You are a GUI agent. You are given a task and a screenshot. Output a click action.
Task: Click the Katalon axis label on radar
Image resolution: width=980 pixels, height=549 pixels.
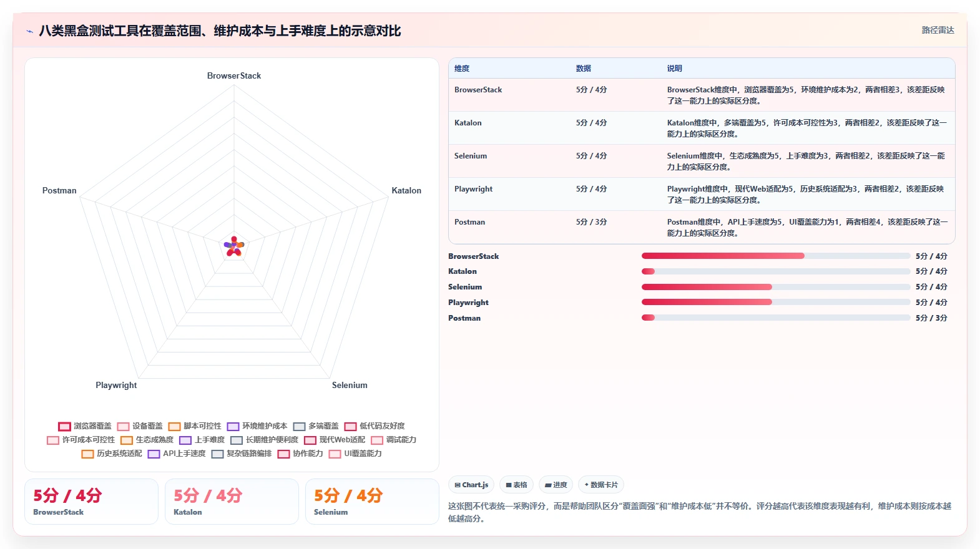pos(406,190)
